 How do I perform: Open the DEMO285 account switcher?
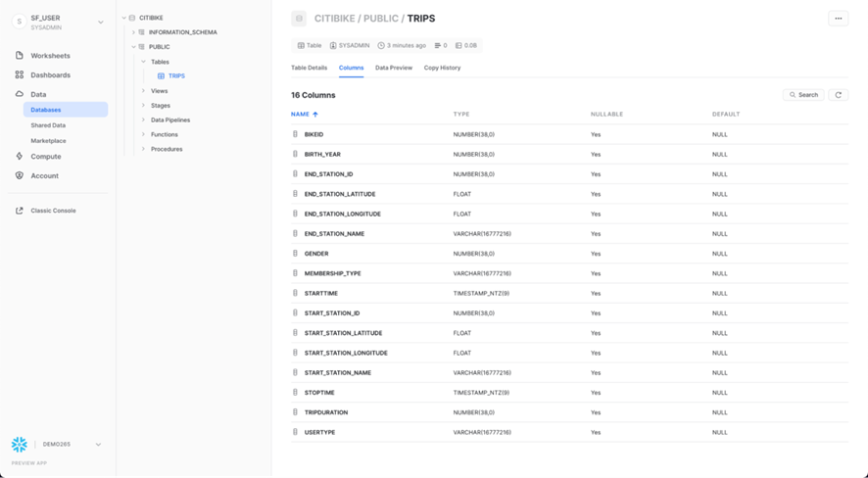click(x=98, y=445)
